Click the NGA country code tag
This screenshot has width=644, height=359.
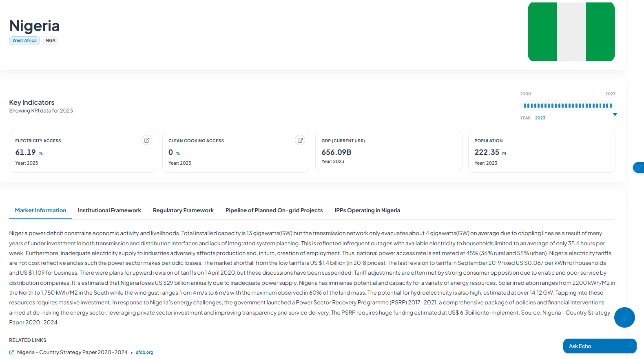(51, 40)
